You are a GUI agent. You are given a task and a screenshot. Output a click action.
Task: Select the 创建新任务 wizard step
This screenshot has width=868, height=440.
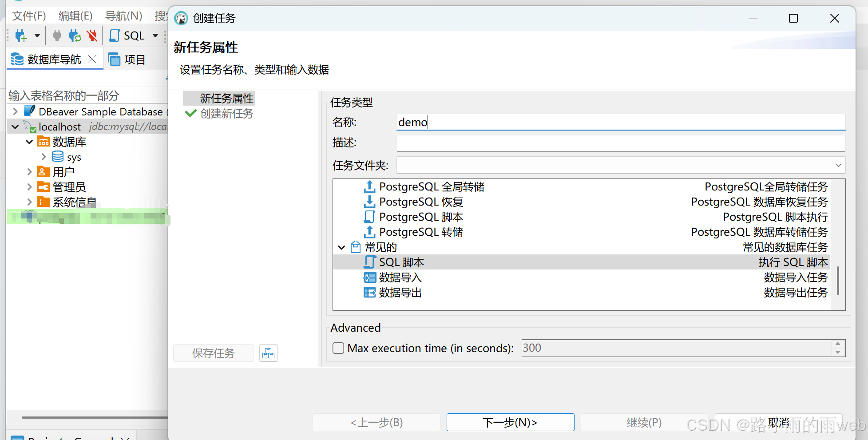(x=226, y=114)
